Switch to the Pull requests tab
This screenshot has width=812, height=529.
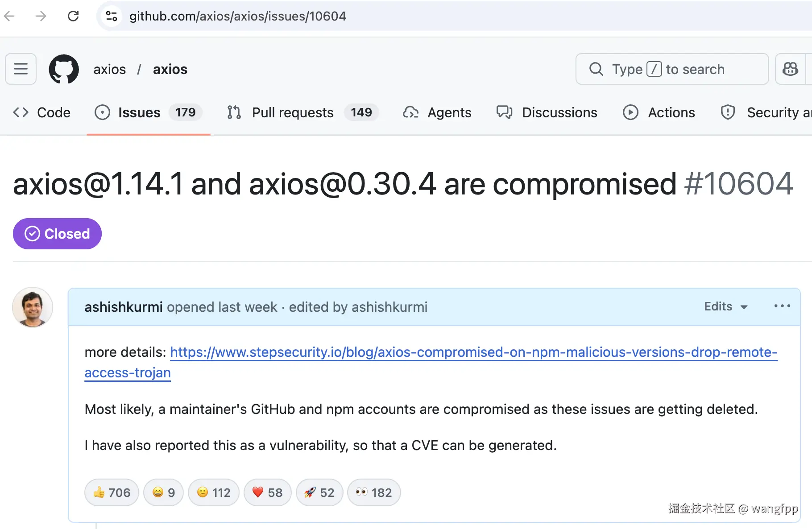click(302, 112)
